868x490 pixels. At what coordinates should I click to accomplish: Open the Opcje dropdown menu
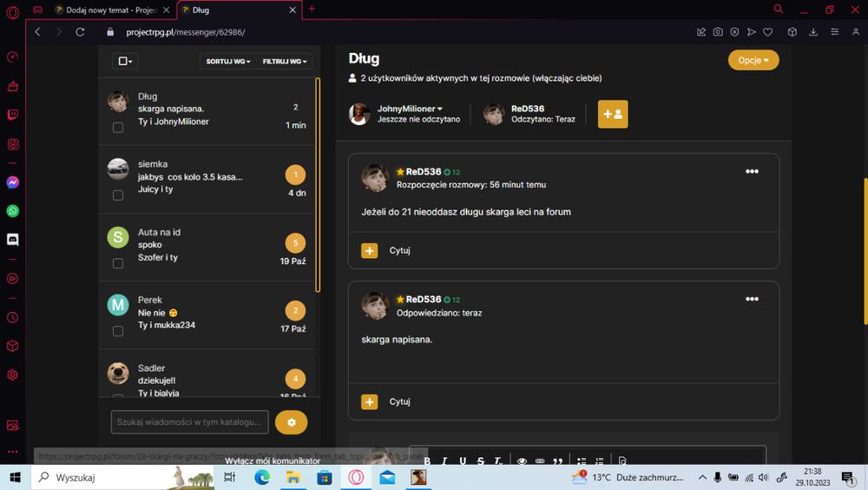coord(753,60)
